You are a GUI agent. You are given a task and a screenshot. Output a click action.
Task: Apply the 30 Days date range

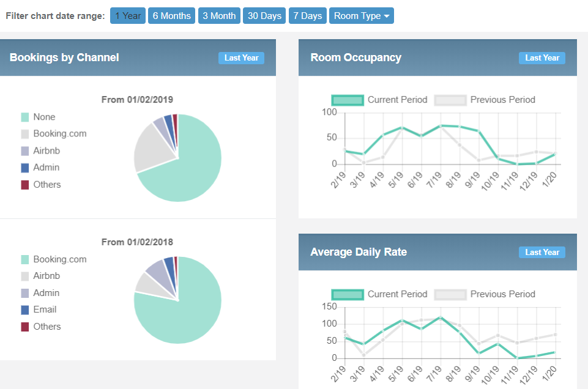(x=264, y=16)
